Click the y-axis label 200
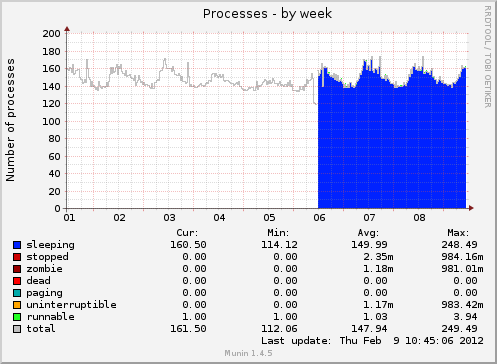This screenshot has height=364, width=497. point(51,34)
